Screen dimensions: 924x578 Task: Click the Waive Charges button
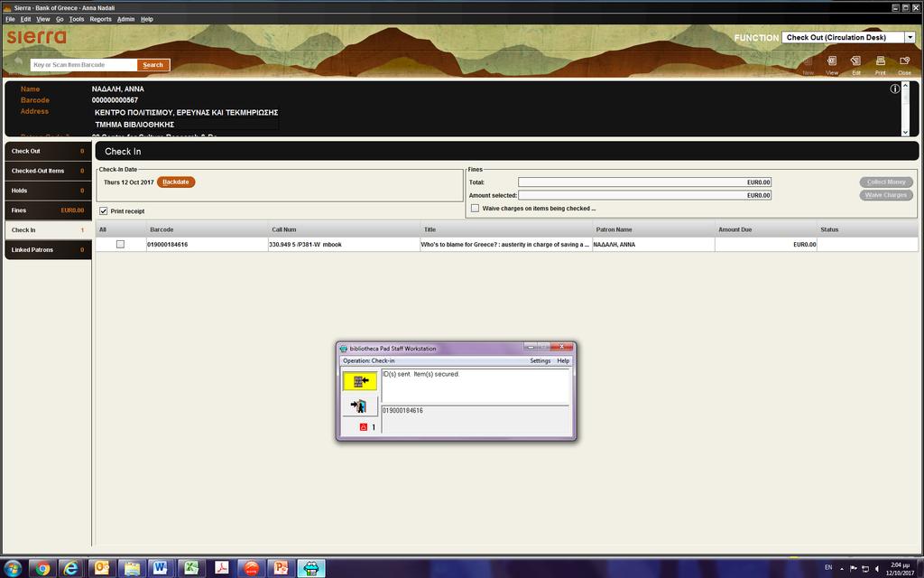click(886, 195)
